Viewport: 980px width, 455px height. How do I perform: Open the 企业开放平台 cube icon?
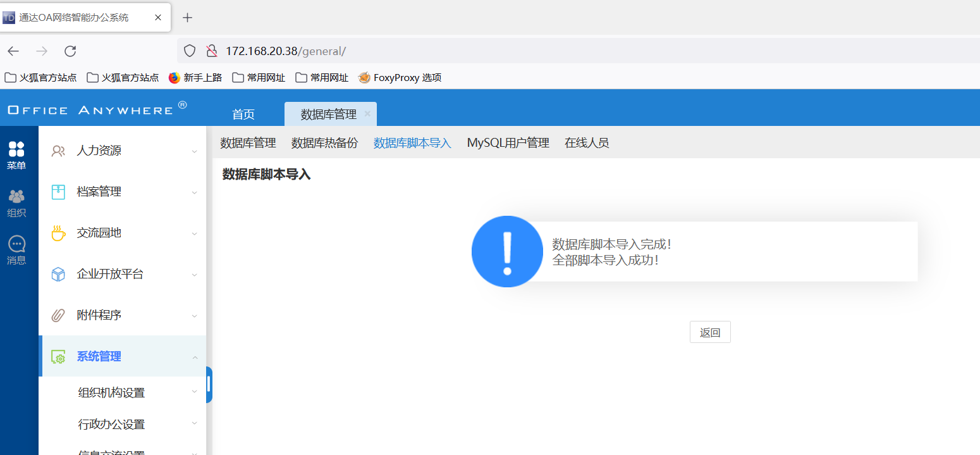tap(58, 273)
